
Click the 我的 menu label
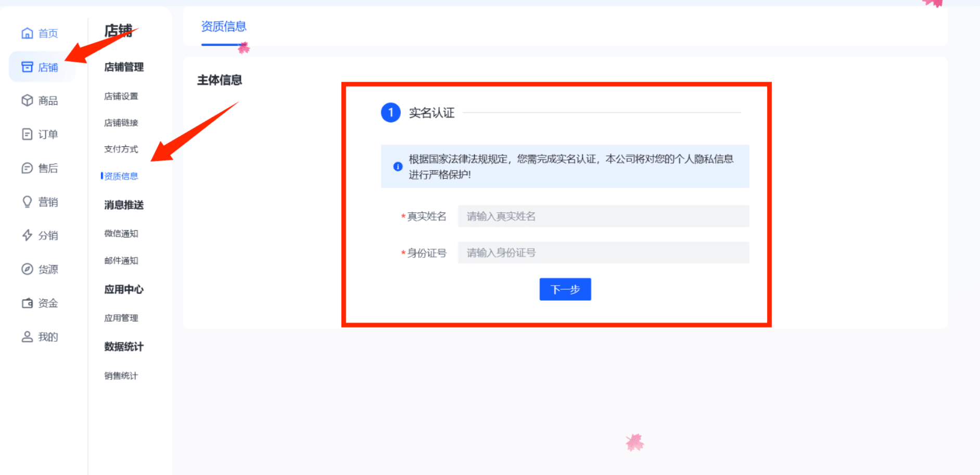(48, 337)
